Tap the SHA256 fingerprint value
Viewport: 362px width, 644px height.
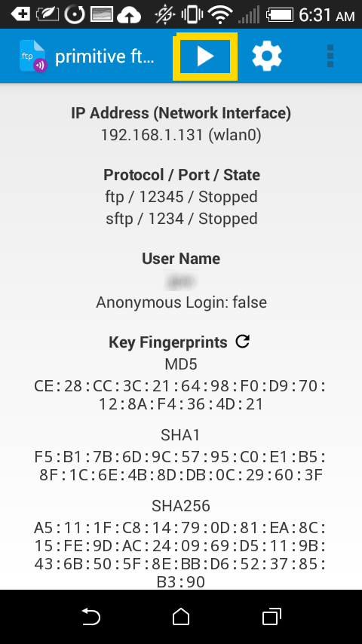click(180, 554)
